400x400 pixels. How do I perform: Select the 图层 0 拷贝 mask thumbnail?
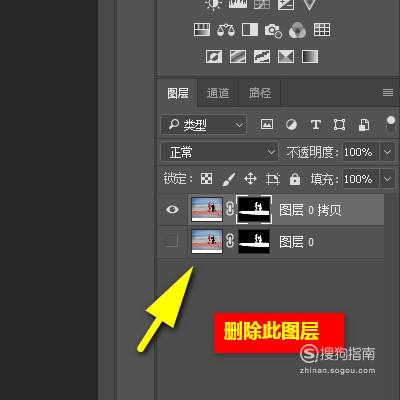point(254,209)
